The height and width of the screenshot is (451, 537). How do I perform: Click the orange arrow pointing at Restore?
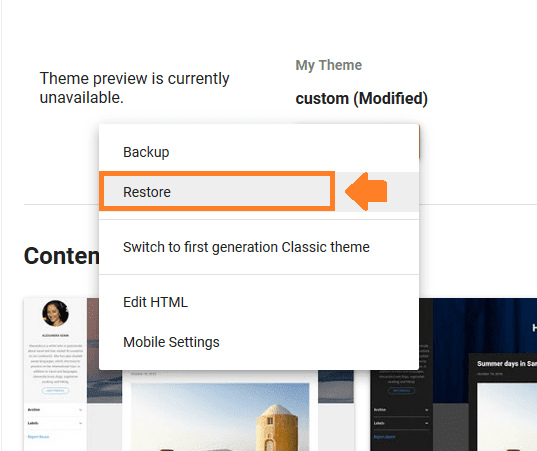(366, 191)
